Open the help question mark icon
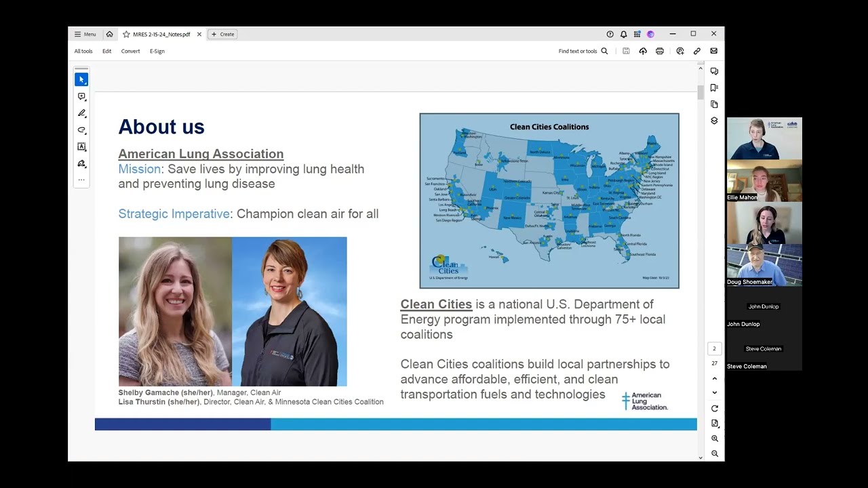Viewport: 868px width, 488px height. [x=610, y=34]
